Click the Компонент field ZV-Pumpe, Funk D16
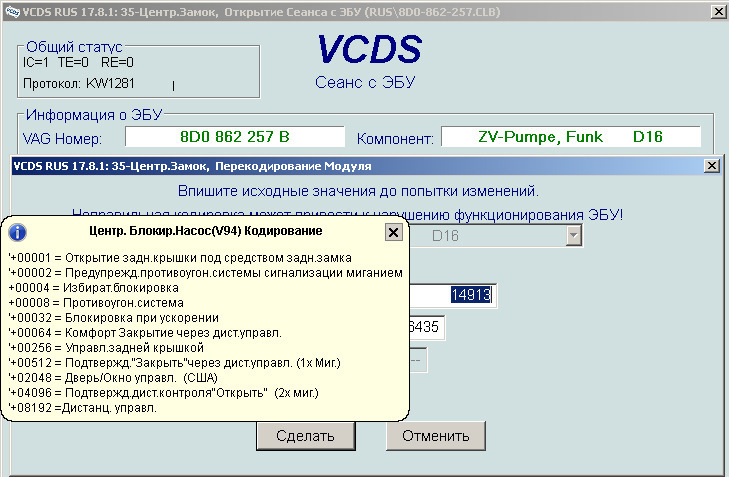This screenshot has width=729, height=477. [x=570, y=137]
